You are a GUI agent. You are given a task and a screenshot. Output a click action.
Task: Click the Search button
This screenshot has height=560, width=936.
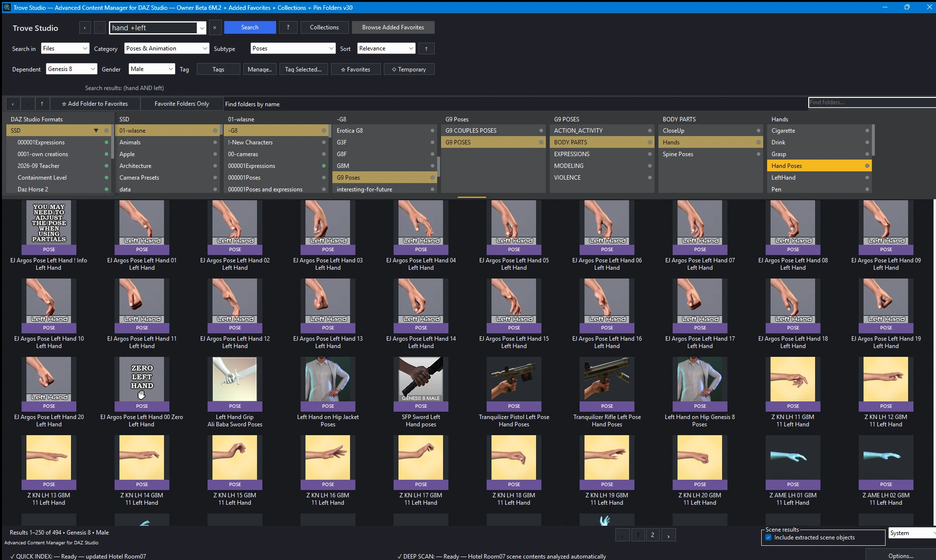click(x=250, y=27)
